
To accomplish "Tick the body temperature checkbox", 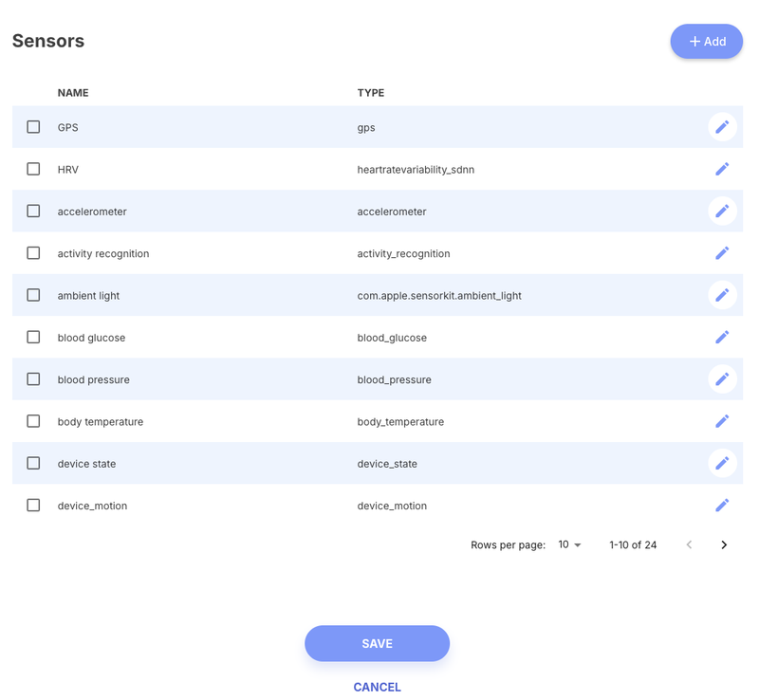I will click(33, 421).
